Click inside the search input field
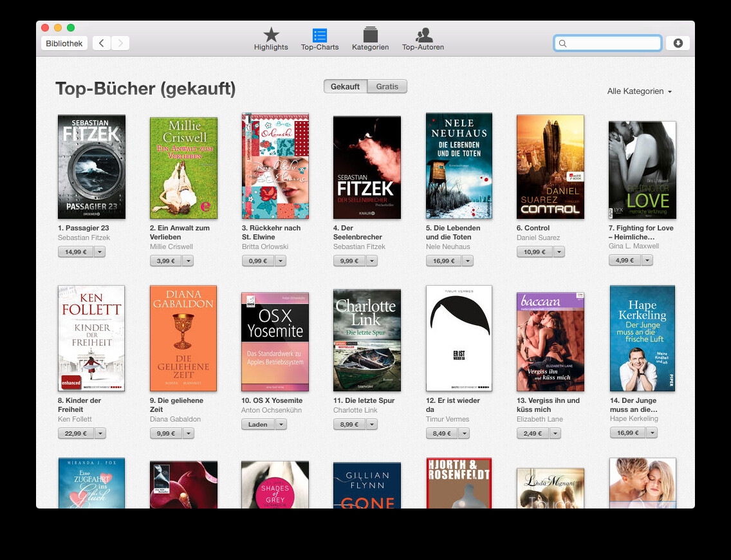Screen dimensions: 731x560 tap(607, 43)
